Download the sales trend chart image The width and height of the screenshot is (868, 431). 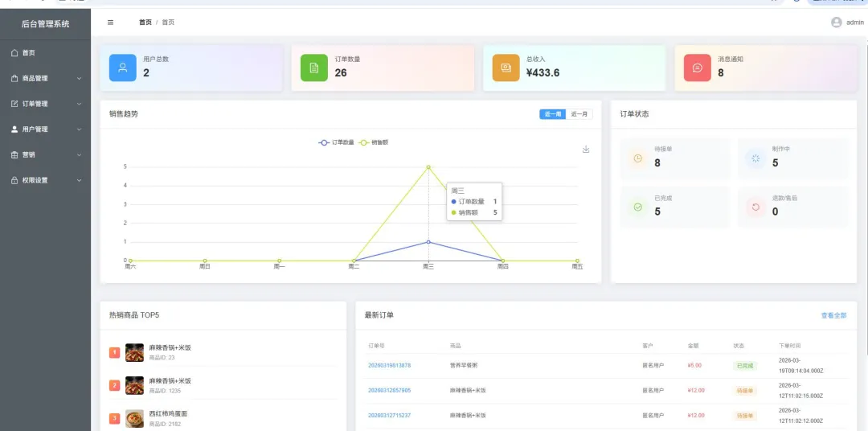(586, 149)
